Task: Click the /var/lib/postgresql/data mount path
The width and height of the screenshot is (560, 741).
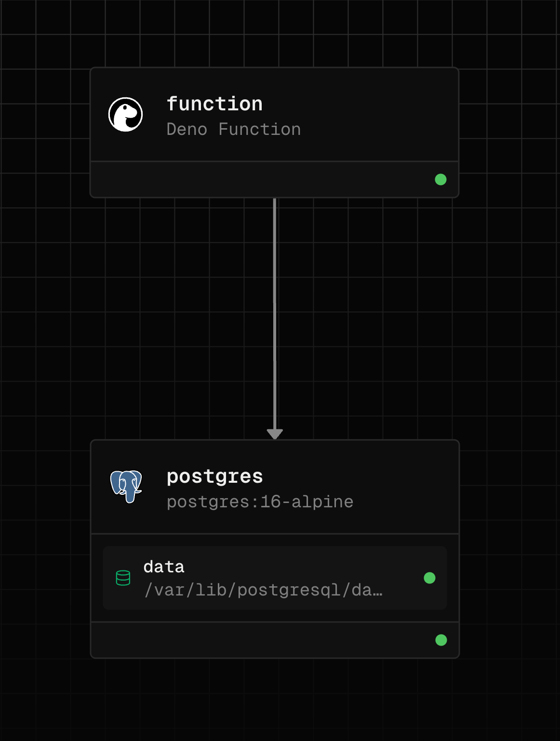Action: (x=263, y=590)
